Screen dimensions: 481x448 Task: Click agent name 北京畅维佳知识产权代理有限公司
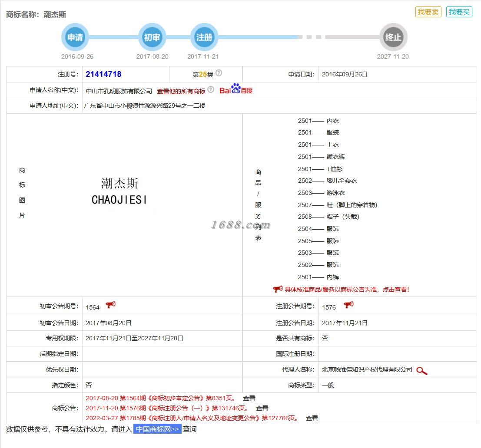367,369
